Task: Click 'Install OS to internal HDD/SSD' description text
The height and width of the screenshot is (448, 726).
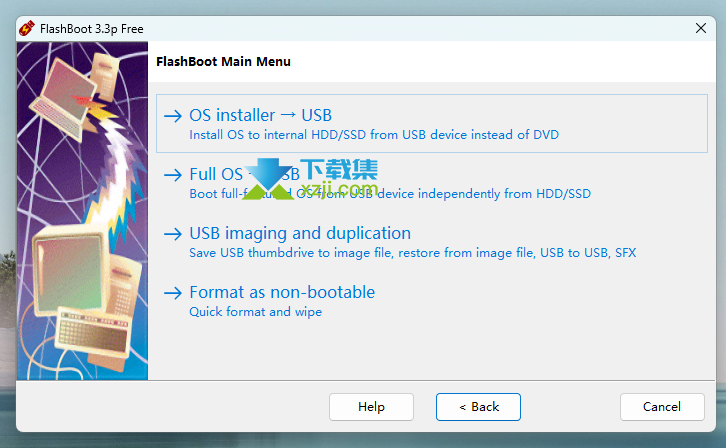Action: click(374, 135)
